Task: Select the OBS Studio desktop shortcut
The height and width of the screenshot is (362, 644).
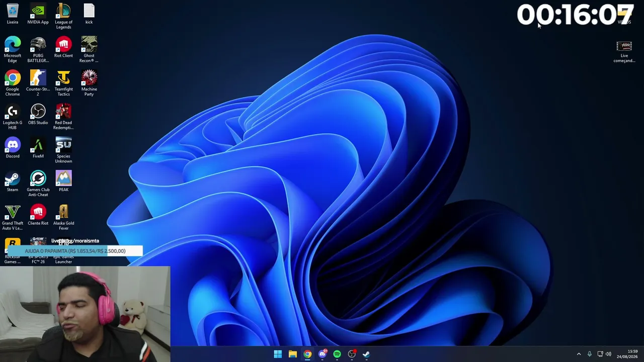Action: click(x=38, y=115)
